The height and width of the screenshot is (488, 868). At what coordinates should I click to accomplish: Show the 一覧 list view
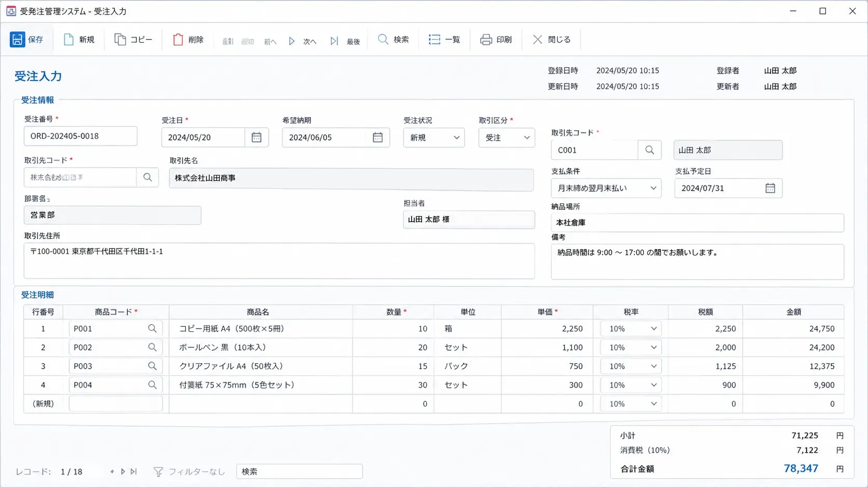[x=444, y=39]
